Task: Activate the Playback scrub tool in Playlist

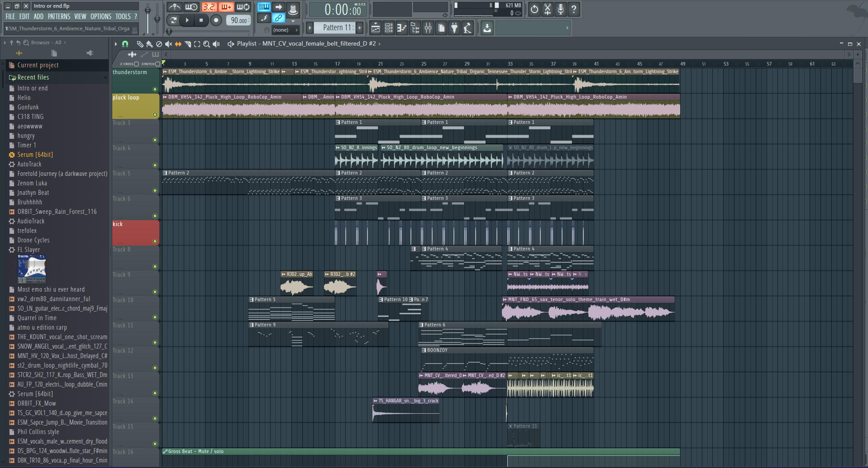Action: point(216,44)
